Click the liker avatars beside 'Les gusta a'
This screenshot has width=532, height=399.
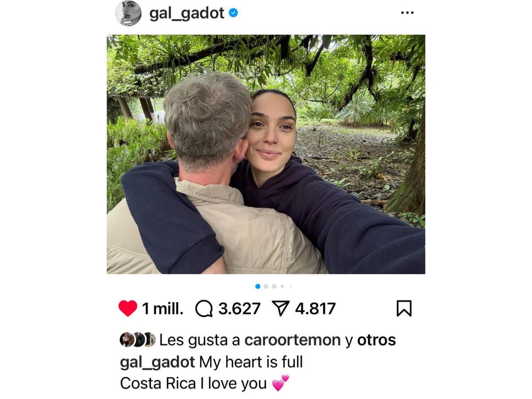[137, 340]
